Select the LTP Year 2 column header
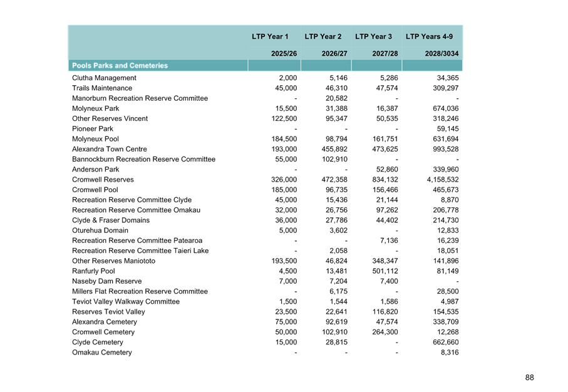The height and width of the screenshot is (392, 568). click(x=323, y=37)
